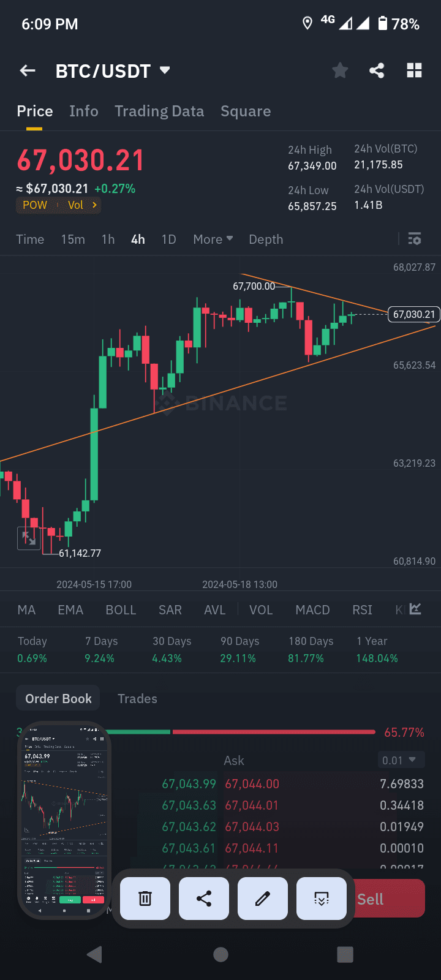The image size is (441, 980).
Task: Expand the chart using the fullscreen icon
Action: (x=28, y=538)
